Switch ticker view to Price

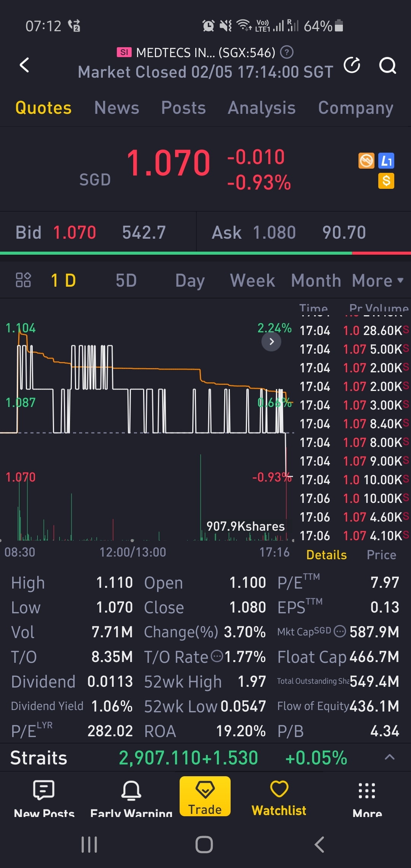click(381, 555)
